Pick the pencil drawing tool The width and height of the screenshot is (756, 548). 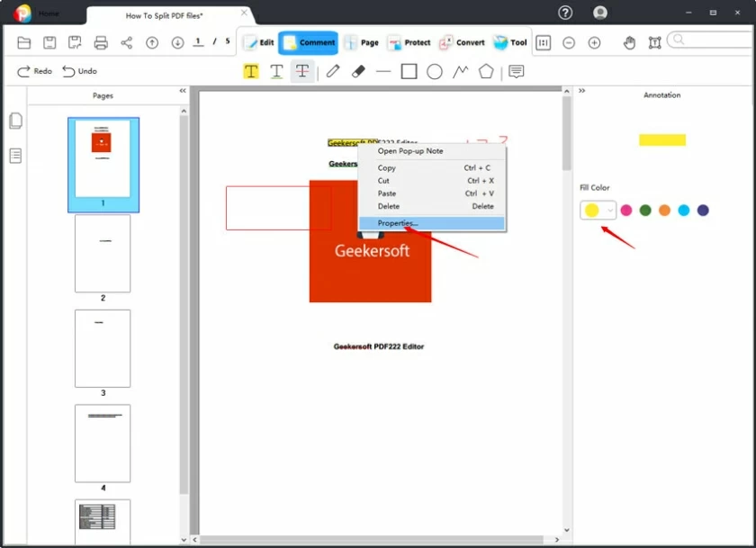(x=333, y=71)
